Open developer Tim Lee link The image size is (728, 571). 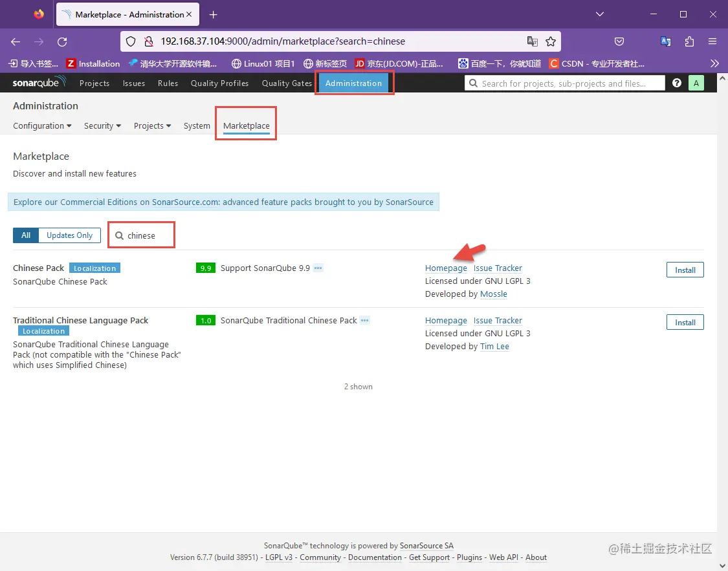coord(494,347)
